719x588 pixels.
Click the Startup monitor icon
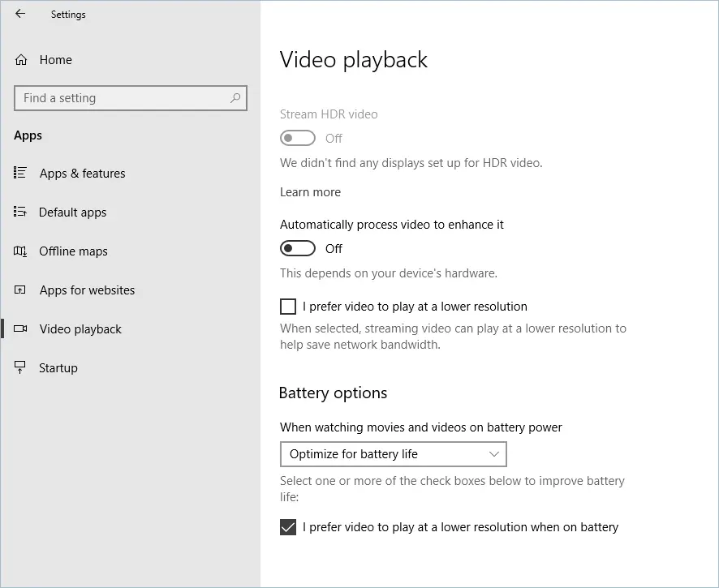click(20, 368)
